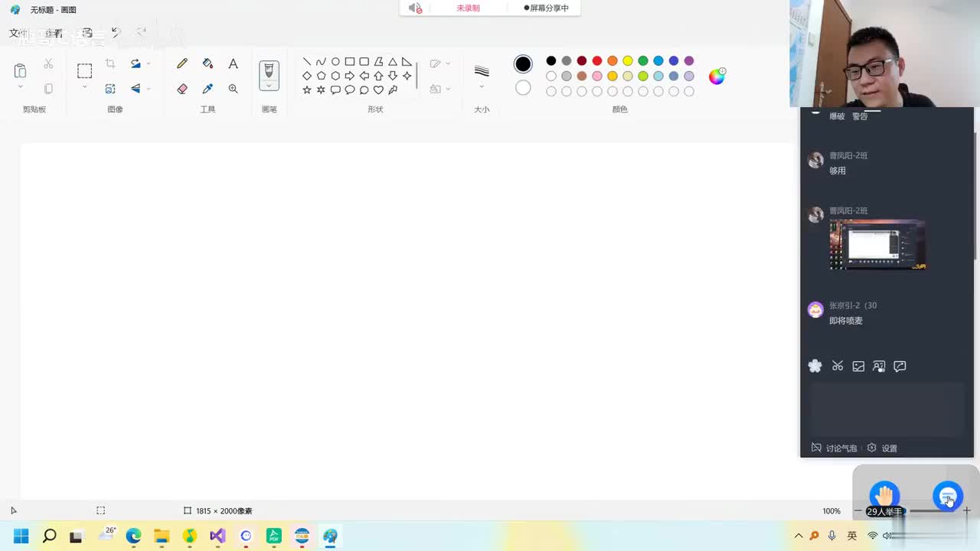Open taskbar Search
Viewport: 980px width, 551px height.
(x=49, y=536)
